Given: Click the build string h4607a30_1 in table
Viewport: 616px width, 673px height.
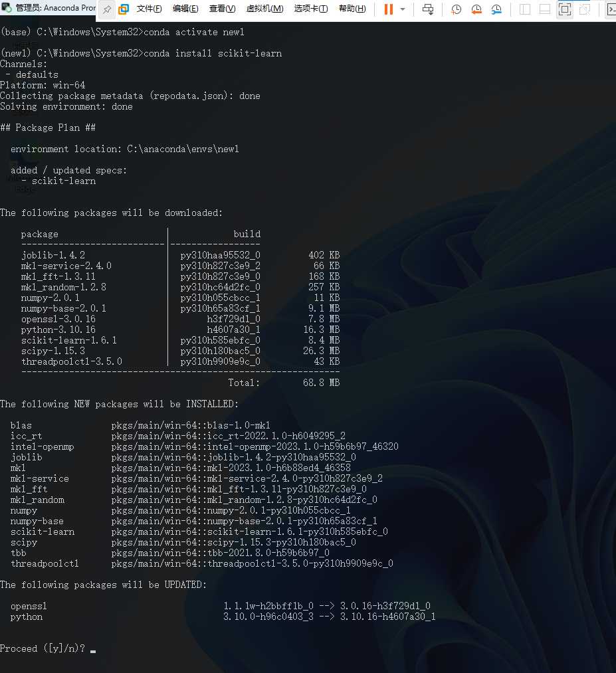Looking at the screenshot, I should click(x=233, y=330).
